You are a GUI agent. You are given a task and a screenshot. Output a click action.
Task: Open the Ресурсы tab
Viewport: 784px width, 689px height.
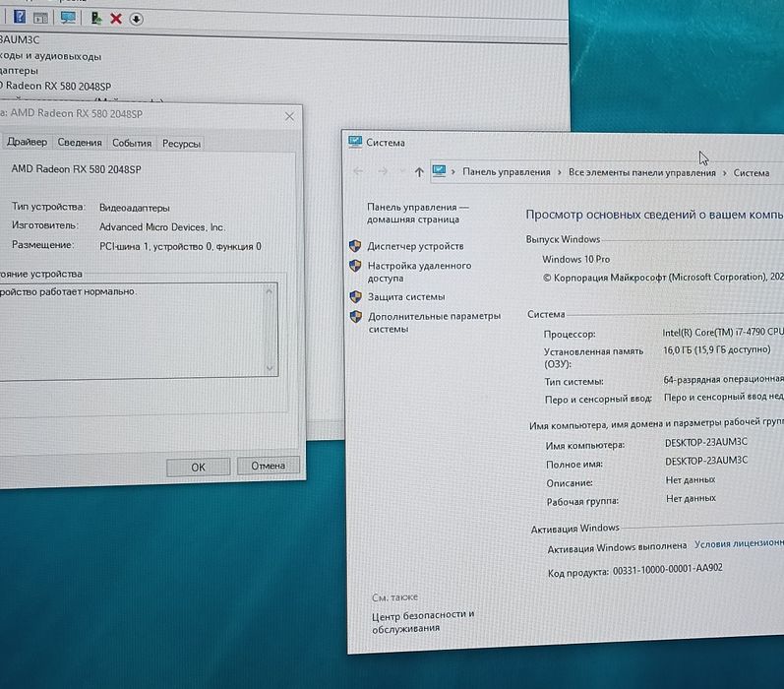[x=182, y=144]
